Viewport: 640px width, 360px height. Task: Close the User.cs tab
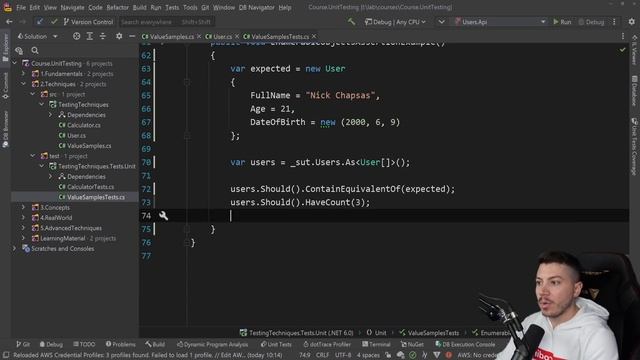pyautogui.click(x=237, y=36)
